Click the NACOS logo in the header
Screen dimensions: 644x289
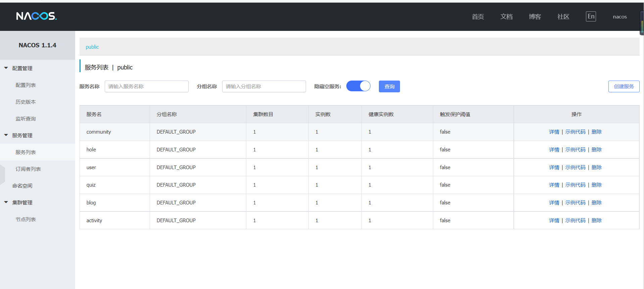37,16
